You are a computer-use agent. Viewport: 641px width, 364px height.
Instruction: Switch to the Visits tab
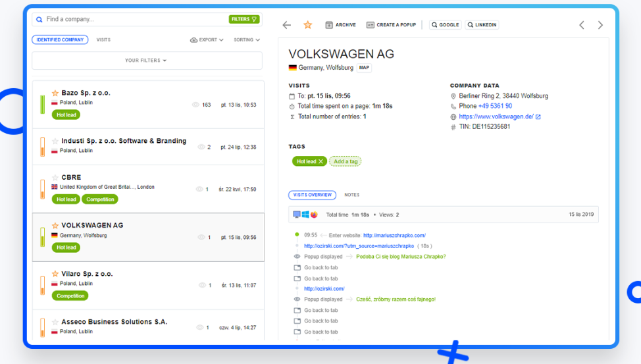[x=103, y=40]
